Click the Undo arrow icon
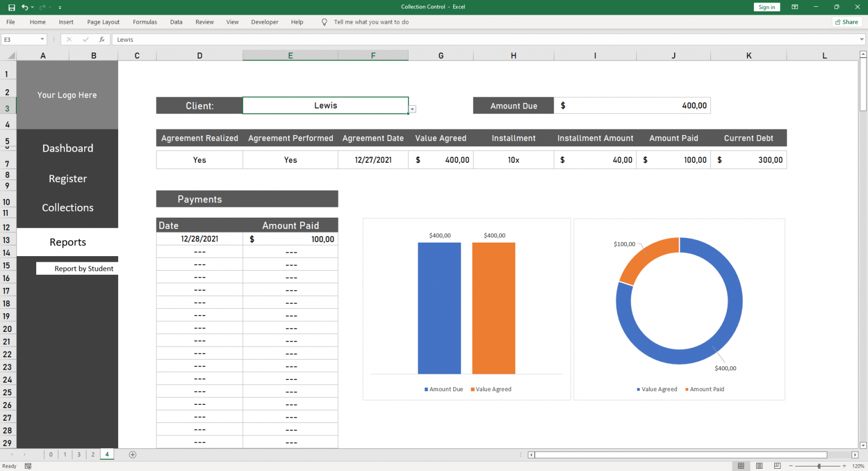 click(x=25, y=7)
